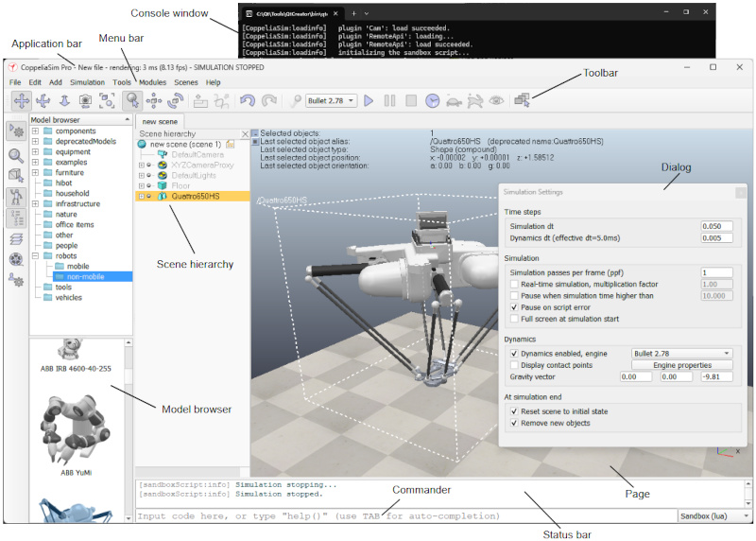Click the magnifier icon in left sidebar

tap(16, 156)
